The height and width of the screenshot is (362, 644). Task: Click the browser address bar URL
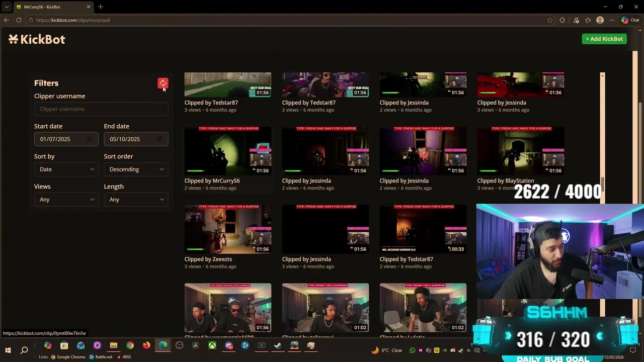tap(73, 20)
